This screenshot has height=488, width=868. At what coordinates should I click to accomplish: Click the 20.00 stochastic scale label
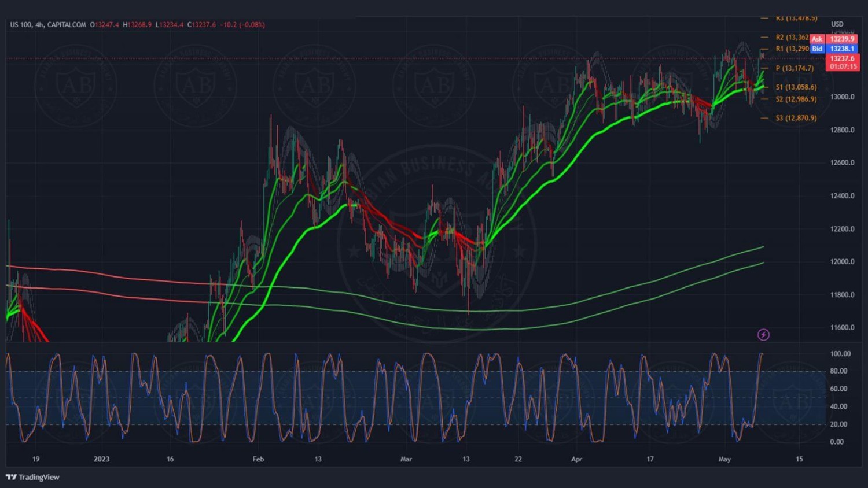pos(839,424)
